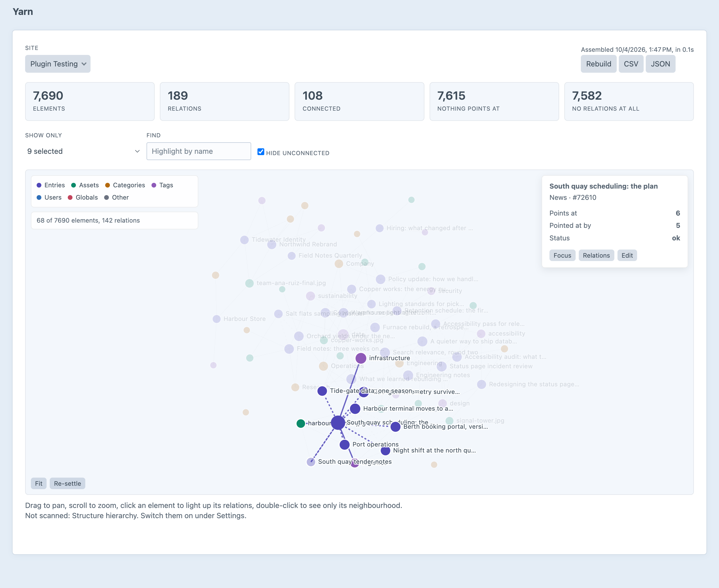The width and height of the screenshot is (719, 588).
Task: Click the Assets legend label
Action: click(x=89, y=185)
